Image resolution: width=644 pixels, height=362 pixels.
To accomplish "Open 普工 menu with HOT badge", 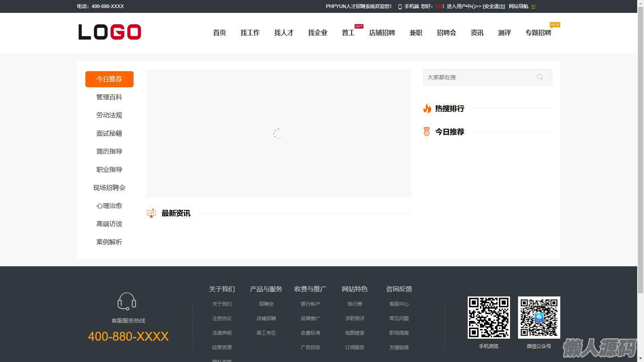I will [348, 33].
